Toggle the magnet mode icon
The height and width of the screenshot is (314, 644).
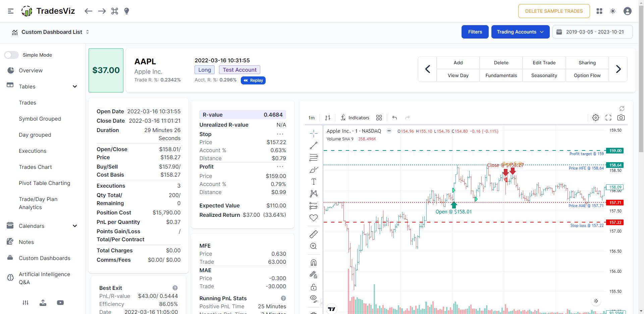coord(314,262)
